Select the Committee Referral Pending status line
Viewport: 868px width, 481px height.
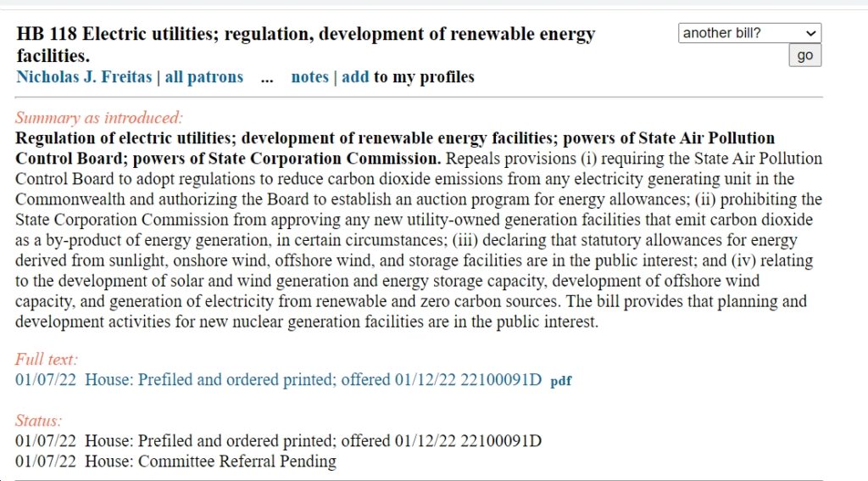point(175,461)
